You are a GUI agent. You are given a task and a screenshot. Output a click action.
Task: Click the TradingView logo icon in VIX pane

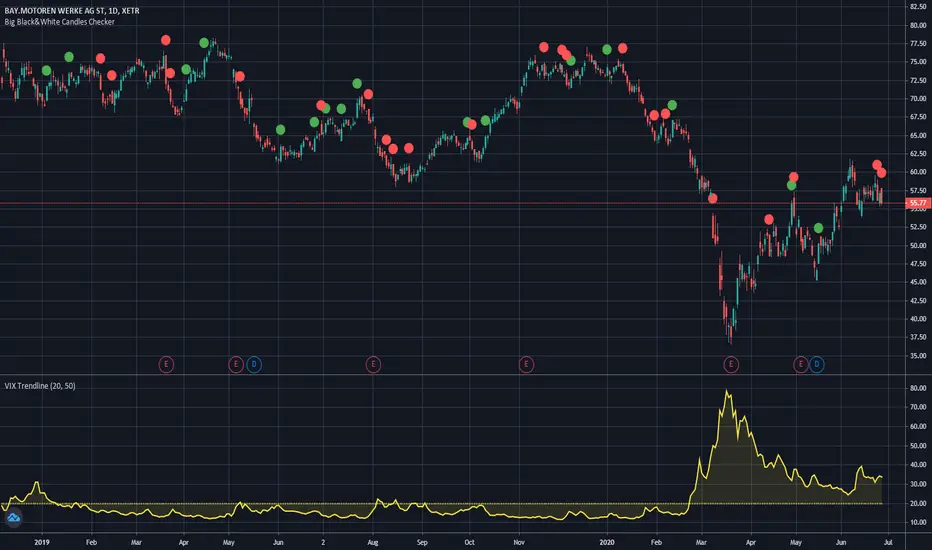13,518
